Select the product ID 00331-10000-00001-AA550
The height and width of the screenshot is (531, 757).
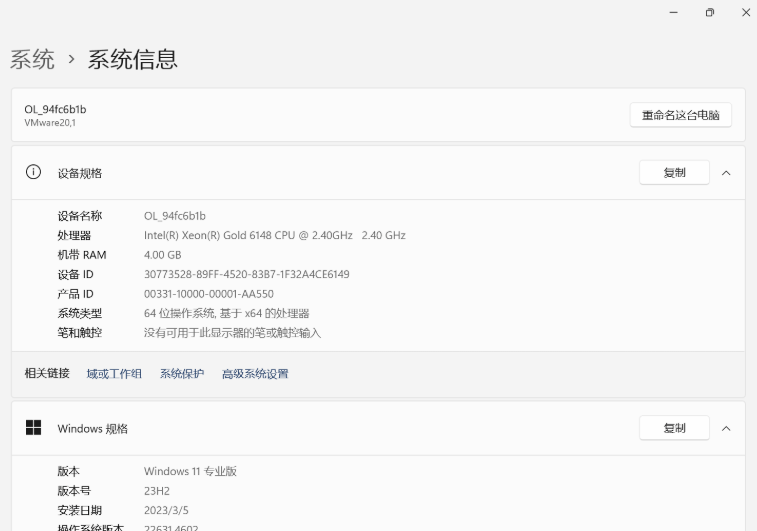coord(209,294)
